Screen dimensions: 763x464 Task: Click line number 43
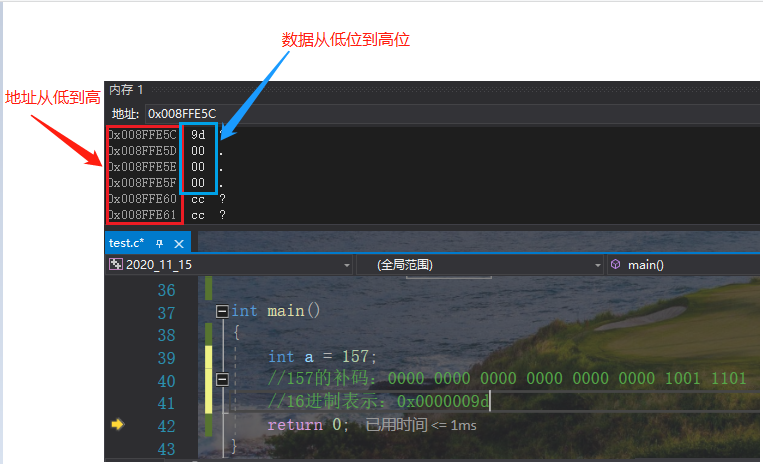coord(166,449)
